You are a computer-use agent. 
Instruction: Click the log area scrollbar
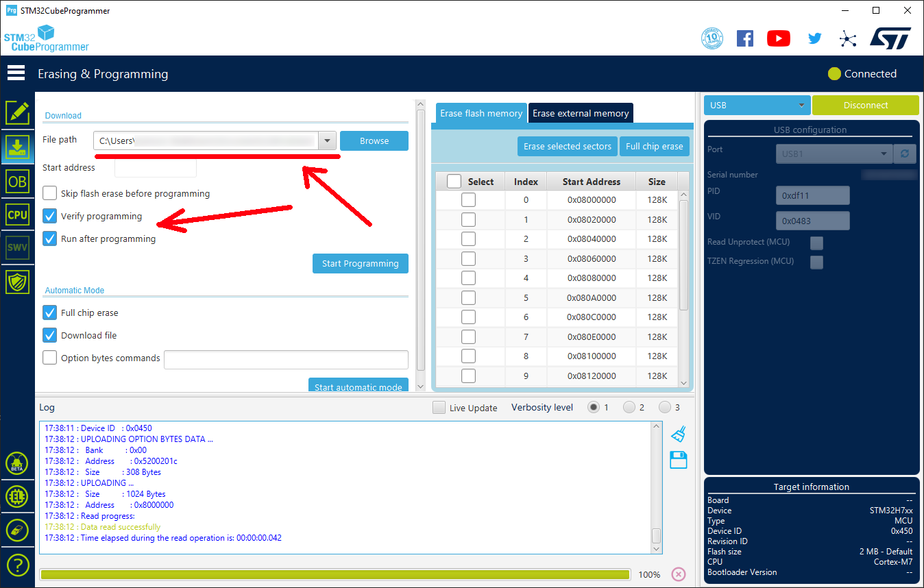click(657, 535)
